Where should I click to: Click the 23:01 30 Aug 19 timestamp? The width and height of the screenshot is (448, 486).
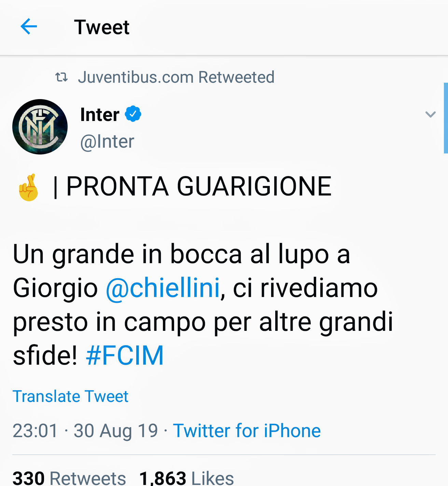tap(85, 431)
